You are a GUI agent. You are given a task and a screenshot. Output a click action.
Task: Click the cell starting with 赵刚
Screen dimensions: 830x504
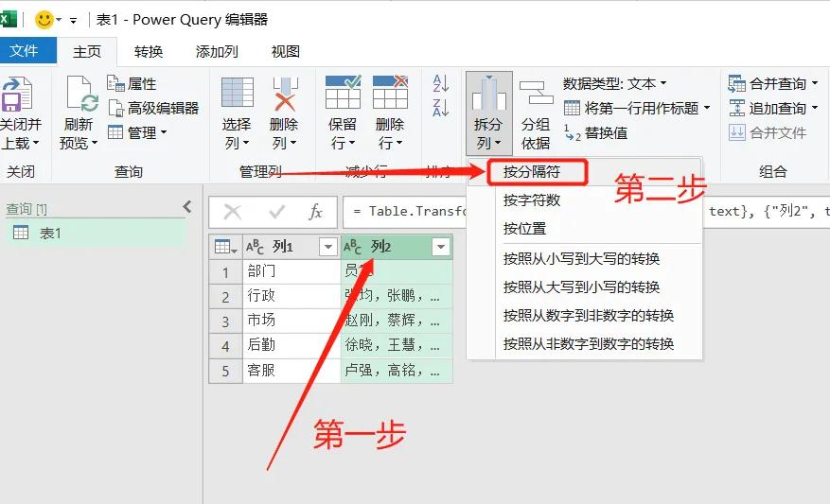397,321
